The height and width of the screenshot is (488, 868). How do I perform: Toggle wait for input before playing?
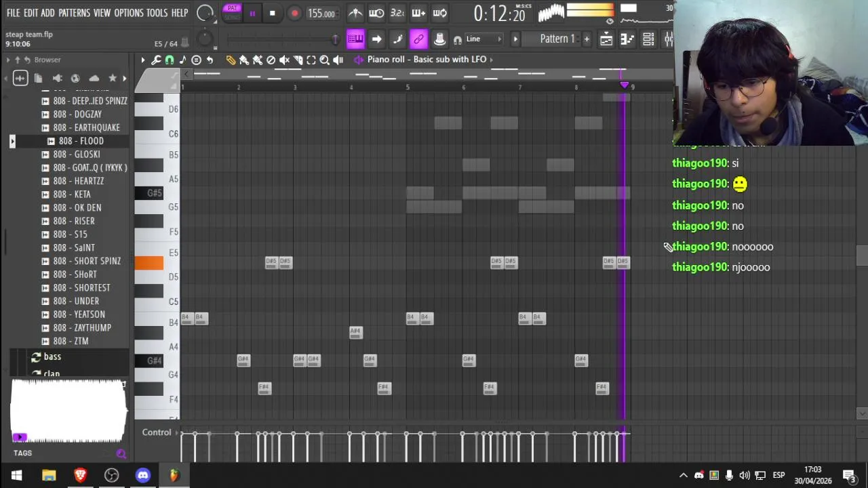[x=376, y=13]
